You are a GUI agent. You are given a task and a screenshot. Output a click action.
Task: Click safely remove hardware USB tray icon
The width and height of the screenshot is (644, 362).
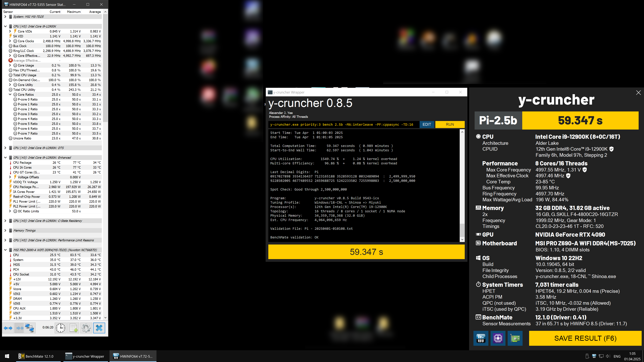pyautogui.click(x=587, y=356)
